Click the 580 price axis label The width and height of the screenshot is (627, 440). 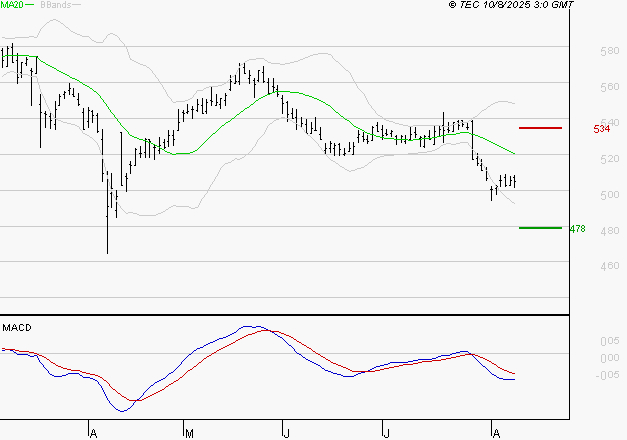tap(610, 51)
